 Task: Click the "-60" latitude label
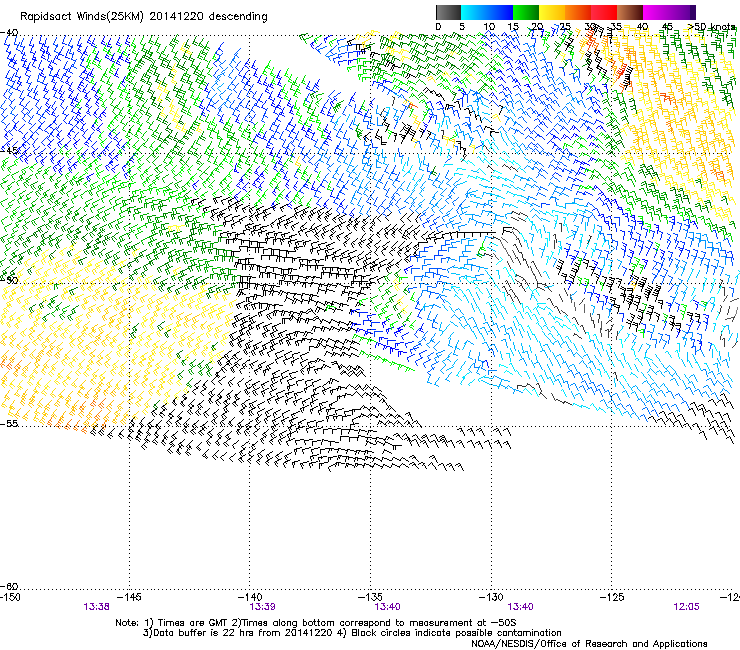9,586
